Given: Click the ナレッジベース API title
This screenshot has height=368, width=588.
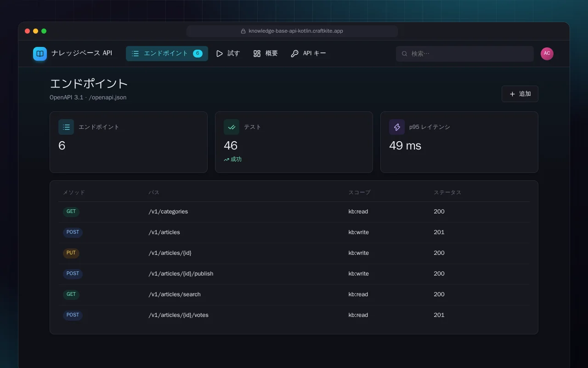Looking at the screenshot, I should point(82,53).
